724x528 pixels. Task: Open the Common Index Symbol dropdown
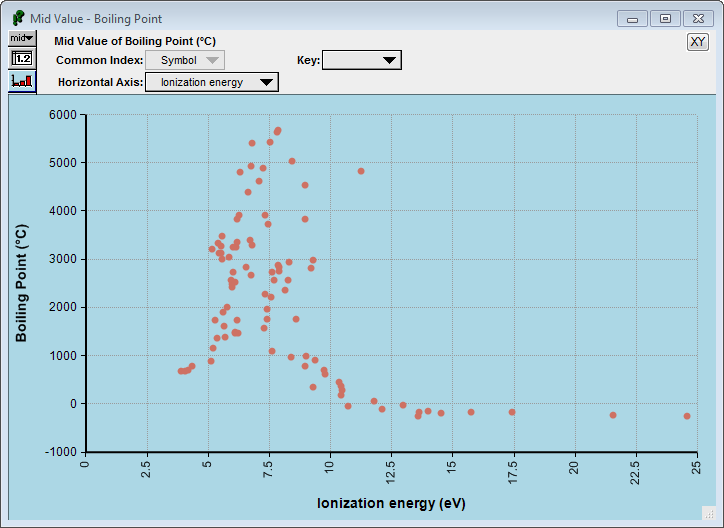click(185, 60)
